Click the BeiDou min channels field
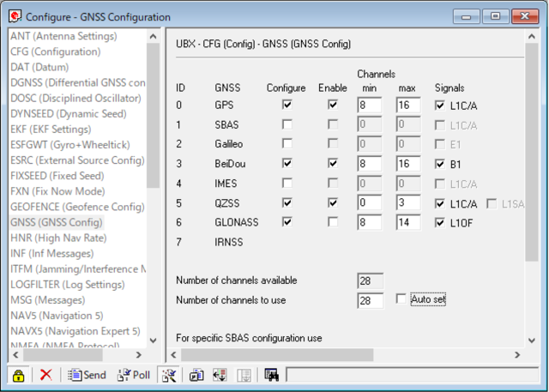Screen dimensions: 549x392 tap(370, 164)
